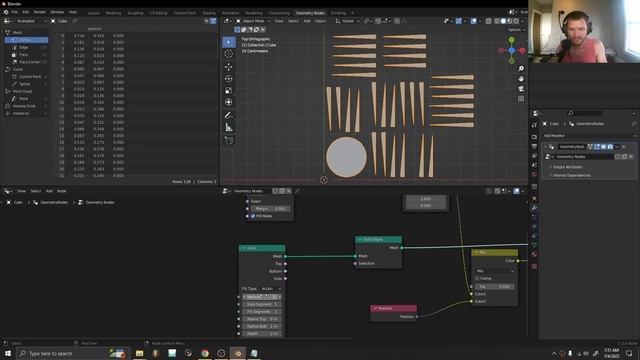Image resolution: width=640 pixels, height=360 pixels.
Task: Select the Annotate tool in viewport toolbar
Action: tap(229, 116)
